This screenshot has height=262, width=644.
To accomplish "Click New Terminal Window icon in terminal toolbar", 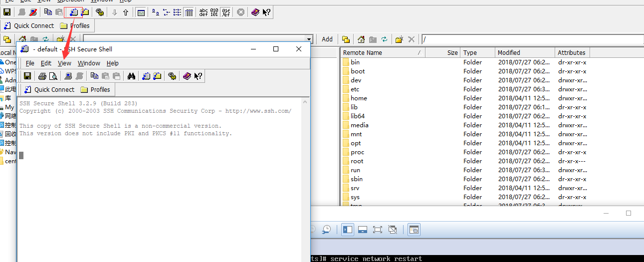I will pyautogui.click(x=146, y=76).
